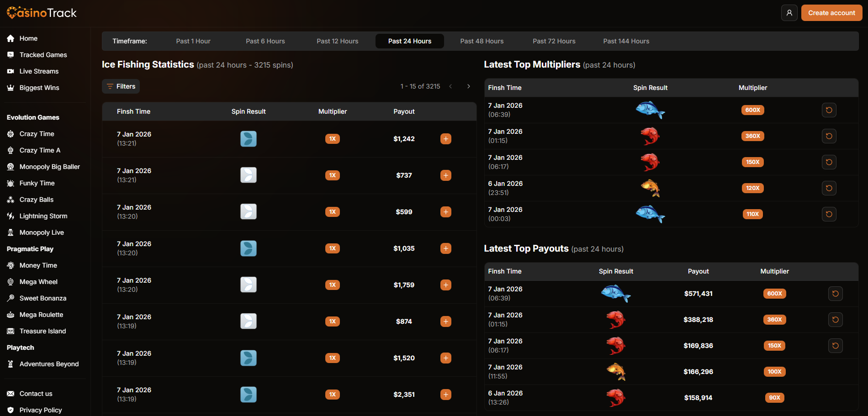Expand the $1,759 spin row
The image size is (868, 416).
coord(446,285)
